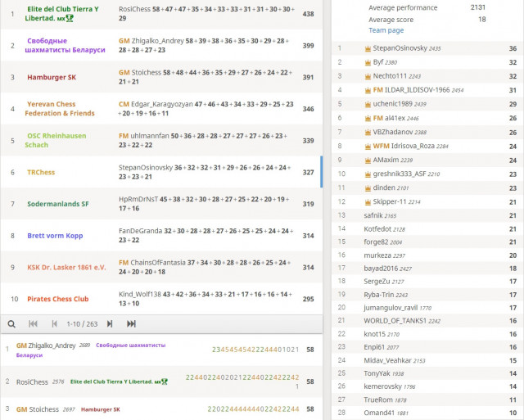Select Ryba-Trin in team player list
524x420 pixels.
(378, 295)
